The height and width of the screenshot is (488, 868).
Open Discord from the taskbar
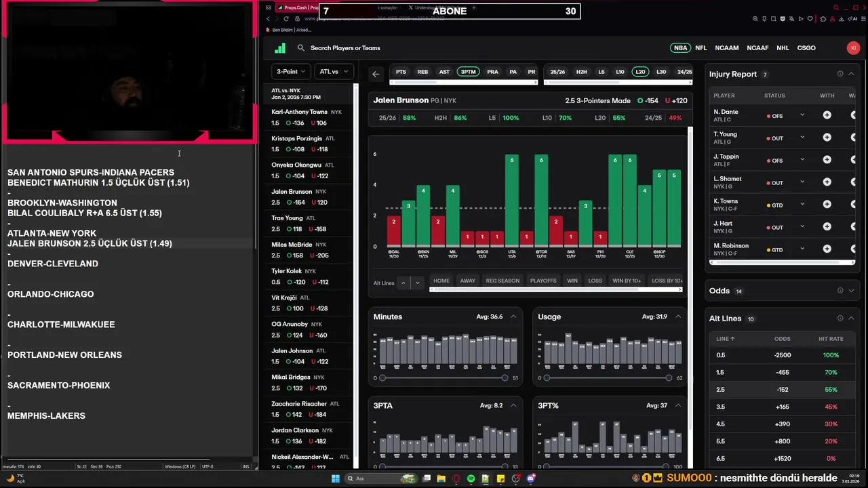click(531, 479)
